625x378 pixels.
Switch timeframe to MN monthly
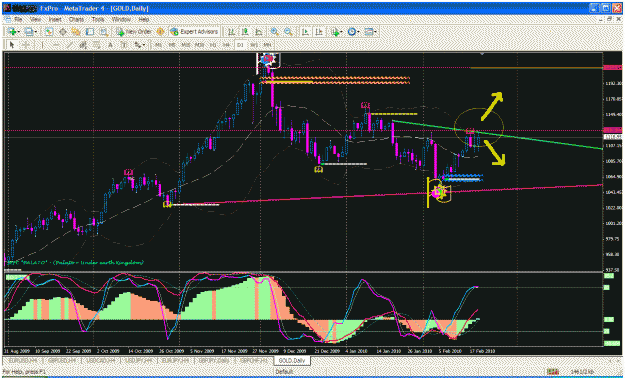(x=267, y=45)
